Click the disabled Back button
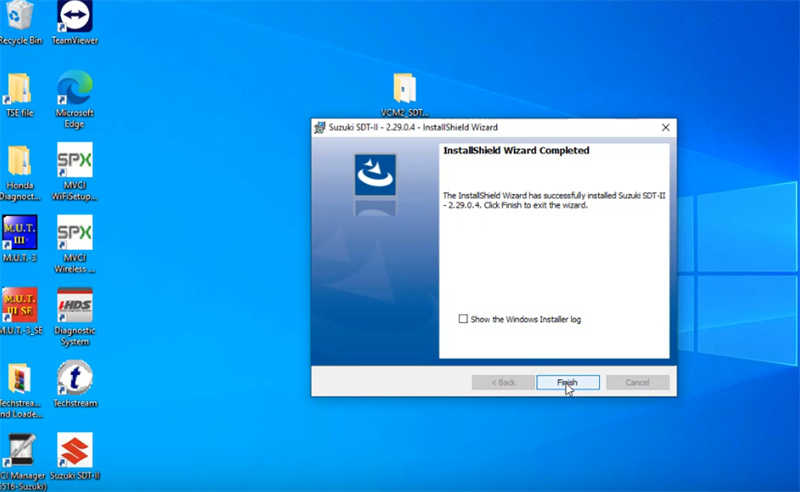 (503, 382)
